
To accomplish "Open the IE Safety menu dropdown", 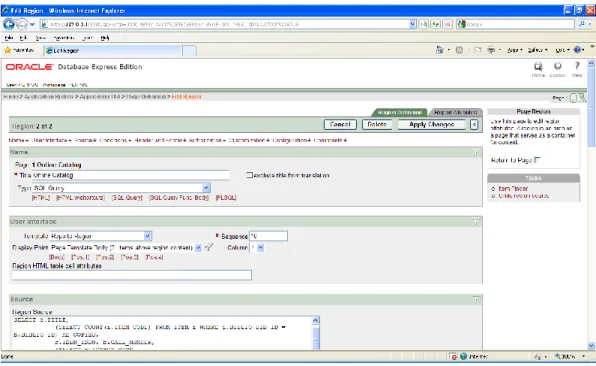I will pos(537,50).
